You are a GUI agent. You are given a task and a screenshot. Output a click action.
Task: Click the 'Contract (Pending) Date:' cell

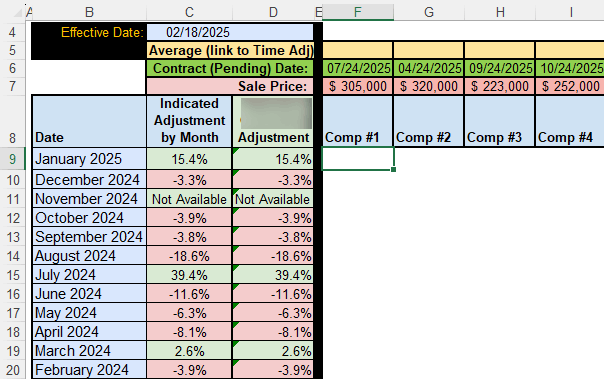point(230,69)
